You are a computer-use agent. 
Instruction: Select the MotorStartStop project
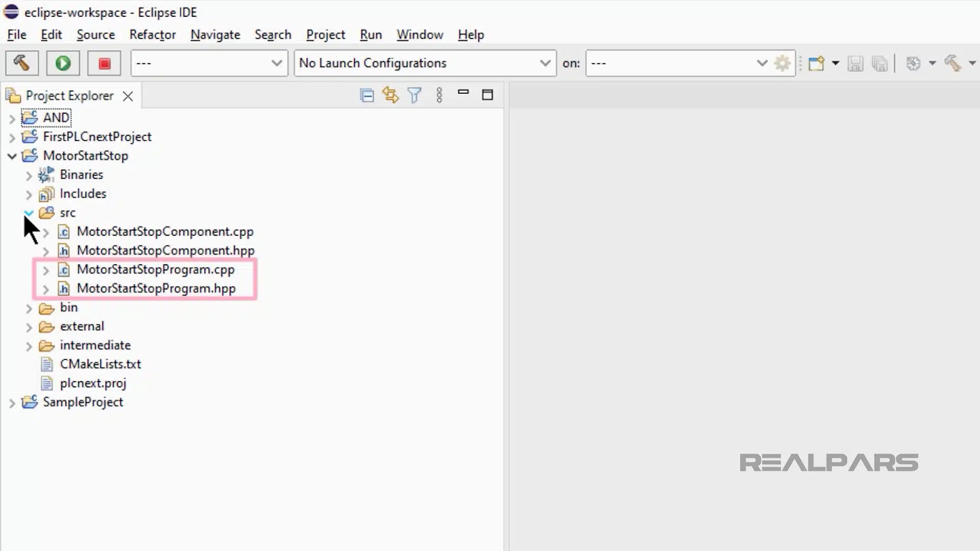tap(85, 156)
